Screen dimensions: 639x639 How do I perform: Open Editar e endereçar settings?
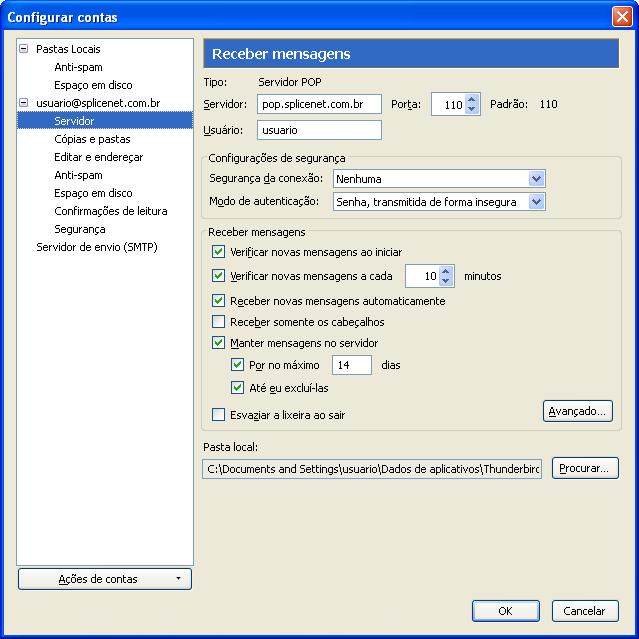click(99, 157)
